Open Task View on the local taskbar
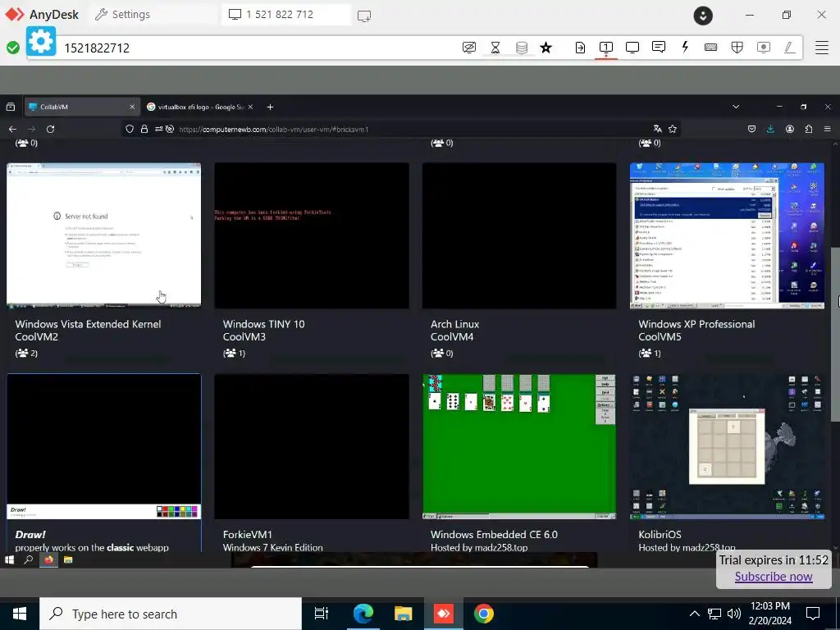840x630 pixels. tap(322, 614)
